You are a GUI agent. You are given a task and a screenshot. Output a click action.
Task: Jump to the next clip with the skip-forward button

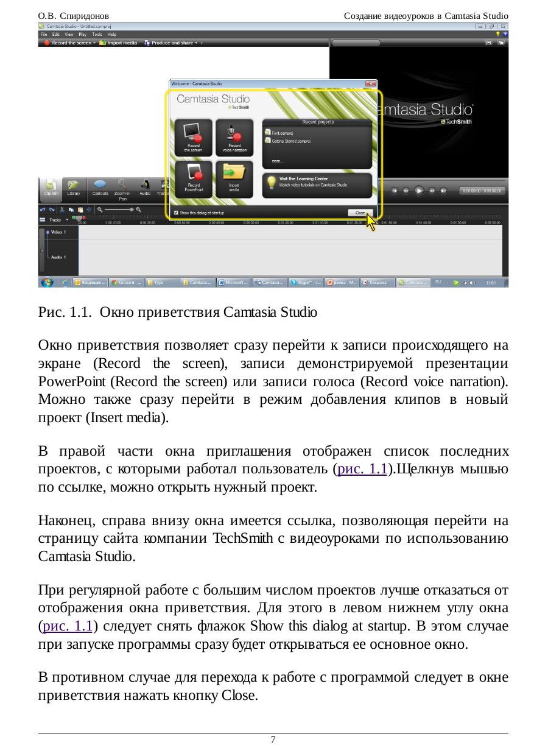click(x=444, y=191)
